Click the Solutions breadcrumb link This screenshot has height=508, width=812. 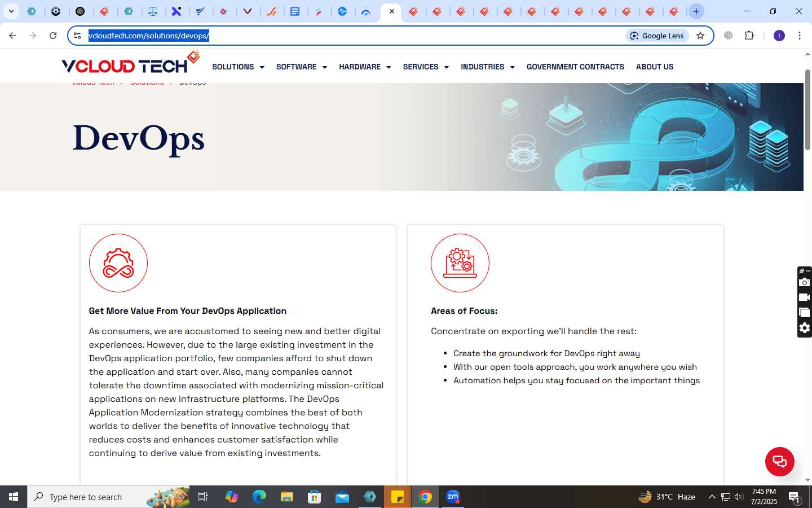(147, 84)
